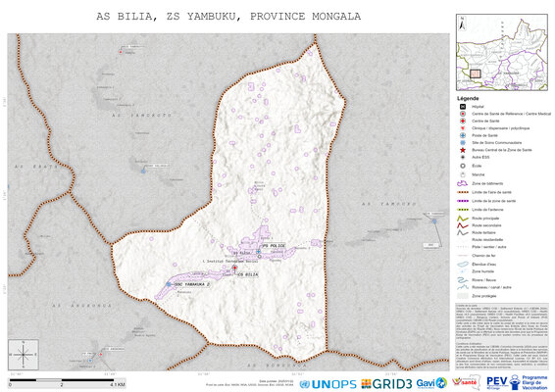This screenshot has width=555, height=392.
Task: Select the Rivière / fleuve legend symbol
Action: (x=463, y=280)
